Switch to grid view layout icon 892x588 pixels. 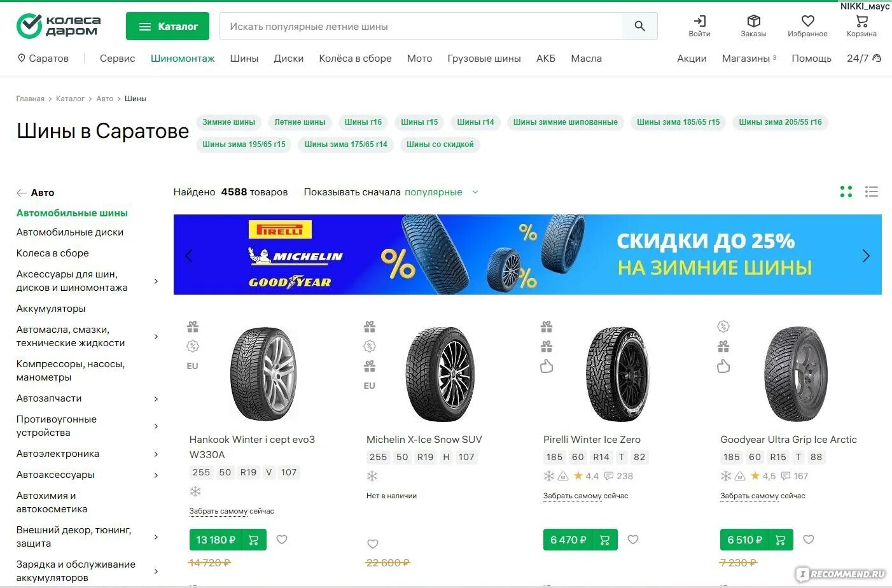[x=846, y=192]
